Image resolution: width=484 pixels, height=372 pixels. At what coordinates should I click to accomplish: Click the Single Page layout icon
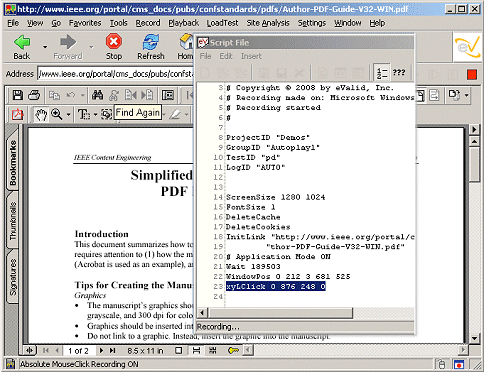tap(179, 350)
